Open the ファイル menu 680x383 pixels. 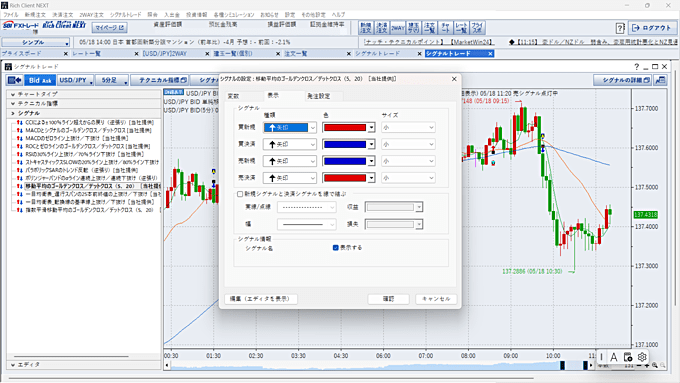click(11, 15)
